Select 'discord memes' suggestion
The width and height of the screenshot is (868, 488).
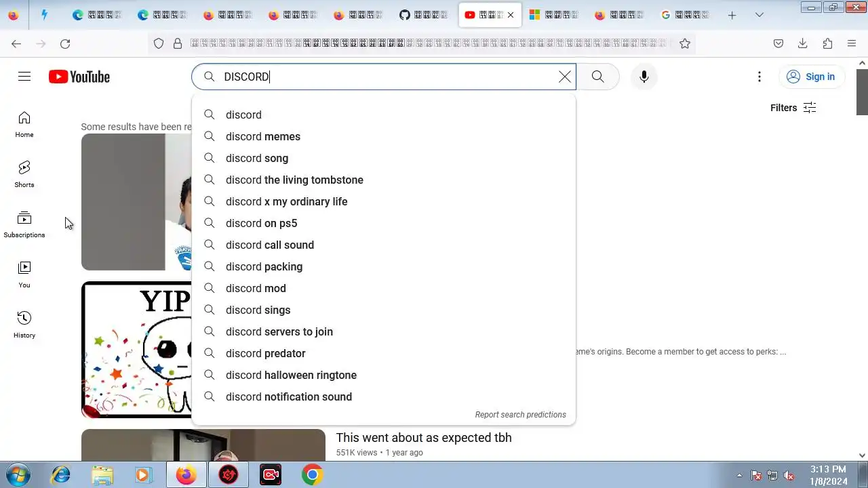384,136
